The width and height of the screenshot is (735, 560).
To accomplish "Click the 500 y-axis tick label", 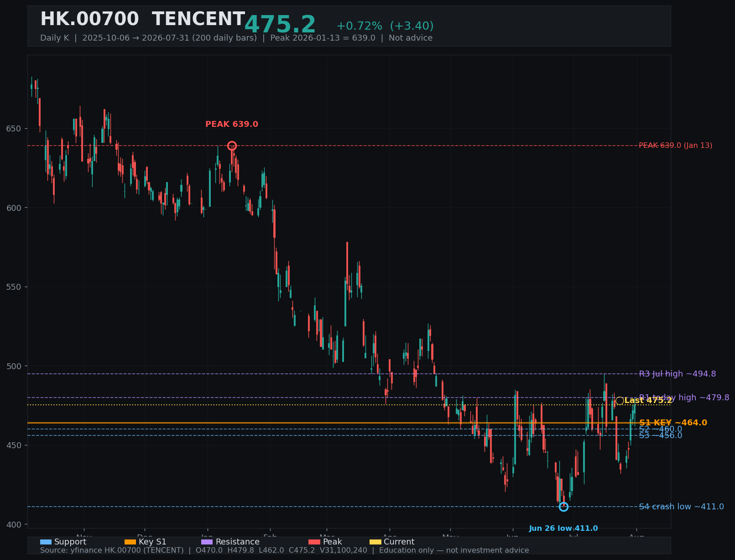I will click(14, 366).
